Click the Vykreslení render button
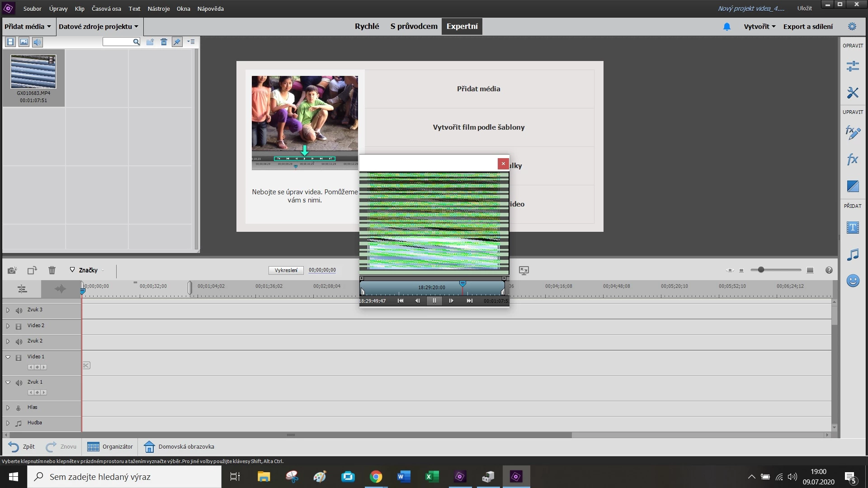This screenshot has height=488, width=868. click(x=286, y=270)
